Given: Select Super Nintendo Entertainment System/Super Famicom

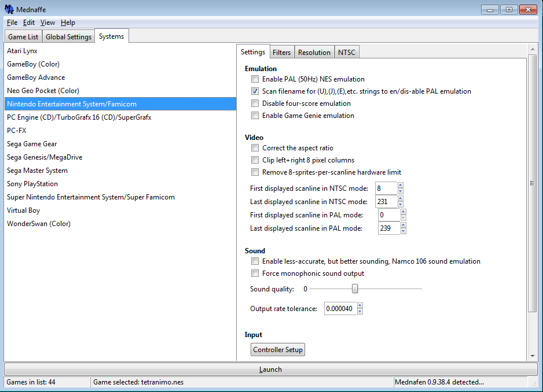Looking at the screenshot, I should coord(120,197).
